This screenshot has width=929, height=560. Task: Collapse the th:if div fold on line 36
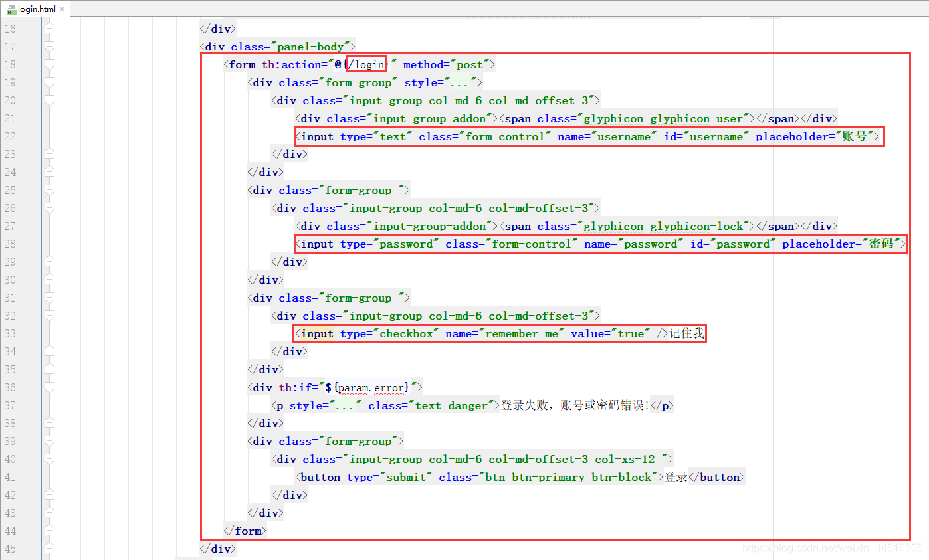(49, 387)
